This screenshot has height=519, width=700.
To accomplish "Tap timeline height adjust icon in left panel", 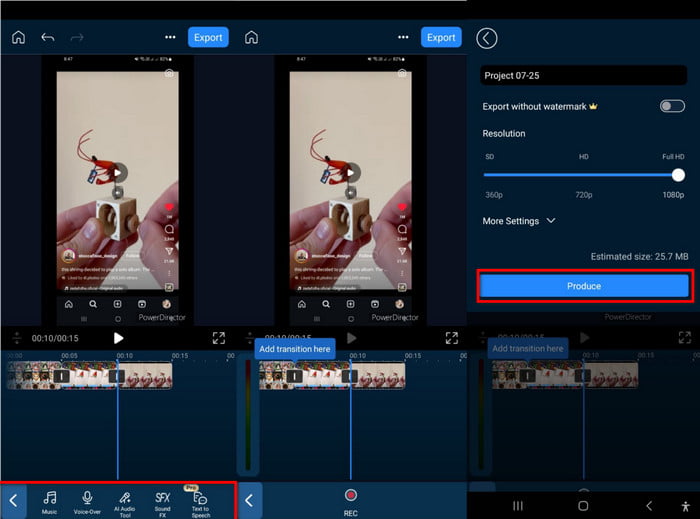I will (17, 338).
